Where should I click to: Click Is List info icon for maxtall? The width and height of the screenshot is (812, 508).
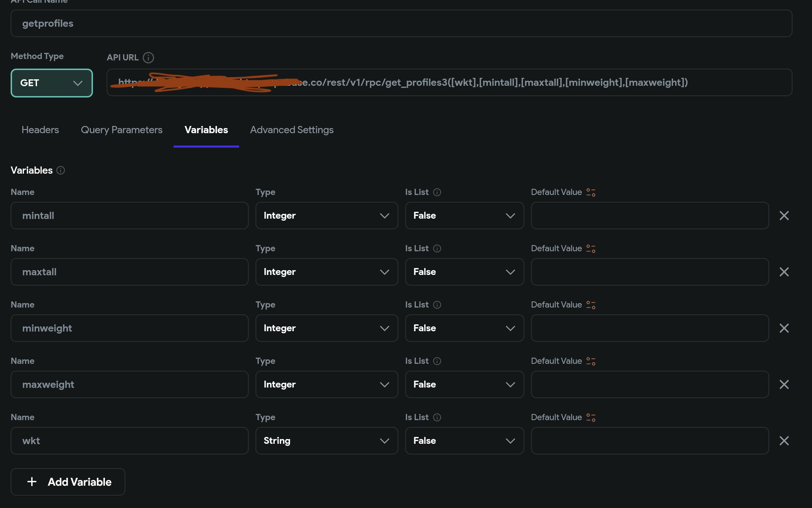coord(437,249)
